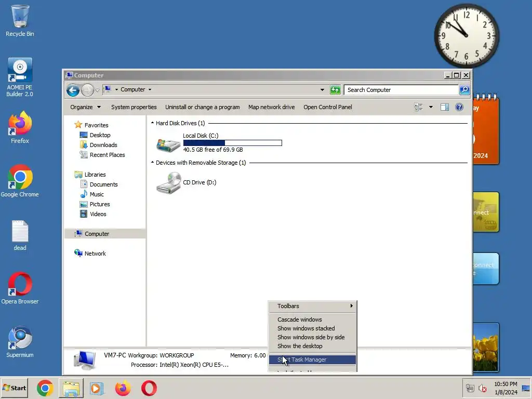Change view with the views icon
532x399 pixels.
tap(418, 107)
